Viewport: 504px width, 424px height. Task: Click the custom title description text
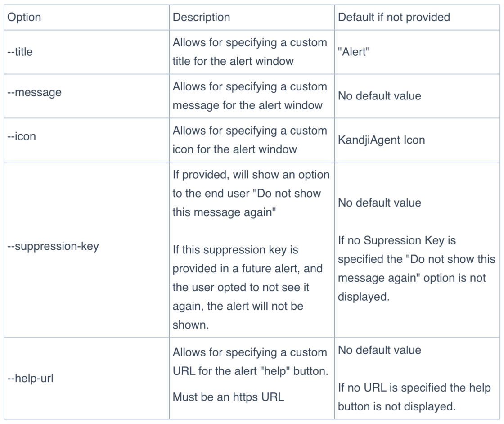(x=250, y=52)
